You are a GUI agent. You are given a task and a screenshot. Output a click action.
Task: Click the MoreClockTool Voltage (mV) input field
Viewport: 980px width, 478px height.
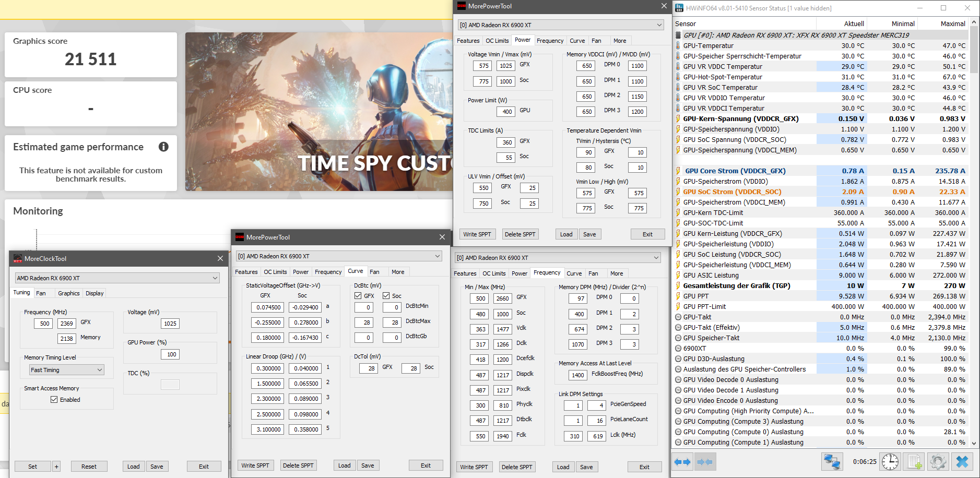(170, 324)
